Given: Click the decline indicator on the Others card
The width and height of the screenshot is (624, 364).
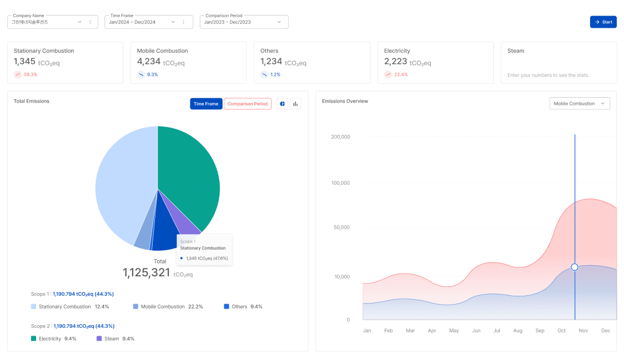Looking at the screenshot, I should point(263,74).
